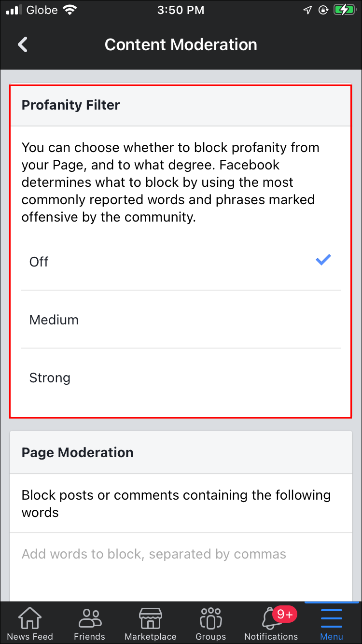This screenshot has height=644, width=362.
Task: Open the Groups icon
Action: [210, 618]
